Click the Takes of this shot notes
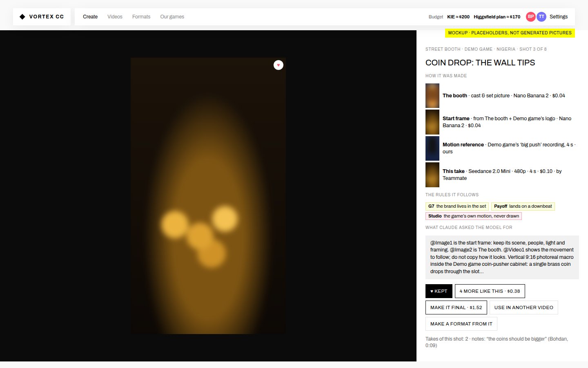Image resolution: width=588 pixels, height=368 pixels. [497, 342]
